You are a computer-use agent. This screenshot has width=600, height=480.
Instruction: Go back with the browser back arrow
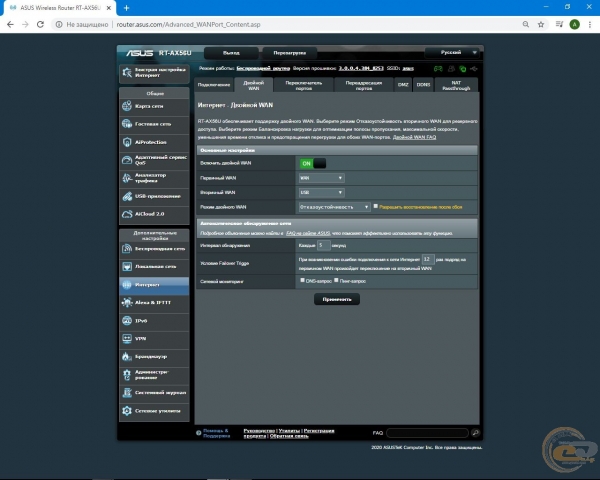click(x=10, y=24)
